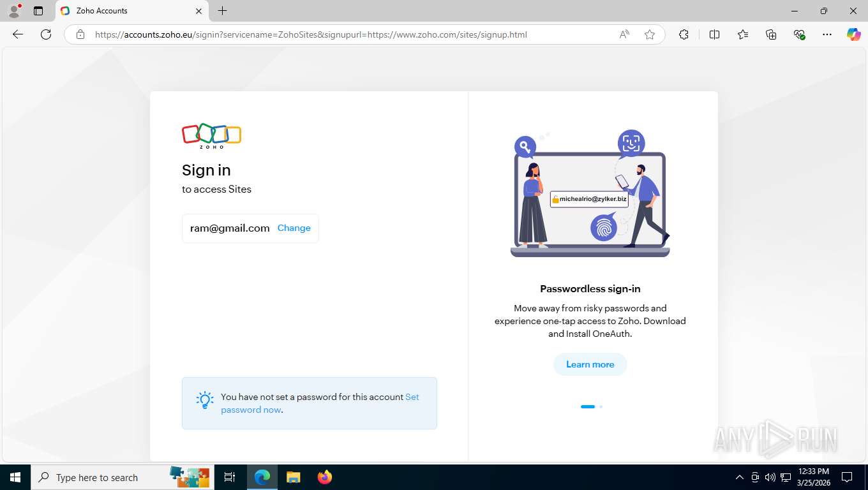Click the passwordless sign-in illustration
This screenshot has height=490, width=868.
[590, 194]
